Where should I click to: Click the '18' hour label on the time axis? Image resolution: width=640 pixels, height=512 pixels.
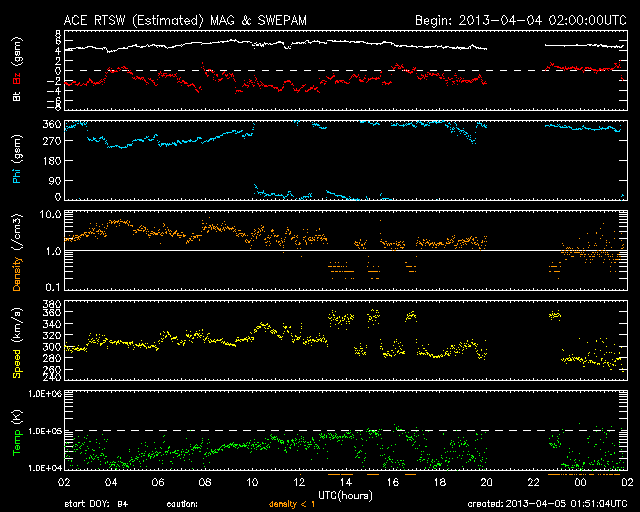point(440,483)
